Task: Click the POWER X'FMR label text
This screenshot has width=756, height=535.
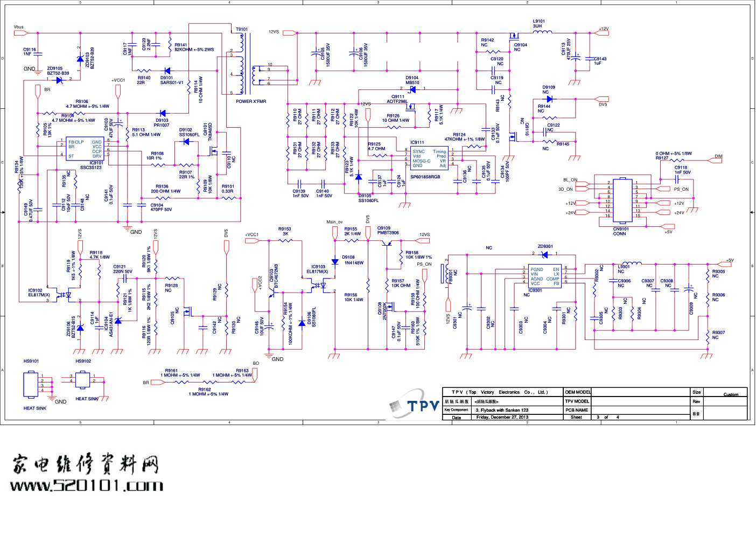Action: tap(250, 101)
